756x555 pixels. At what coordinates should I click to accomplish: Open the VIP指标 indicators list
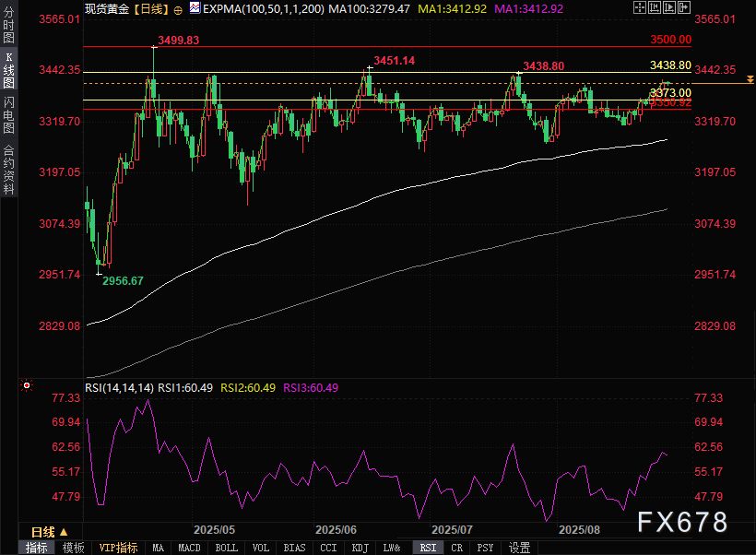coord(119,548)
